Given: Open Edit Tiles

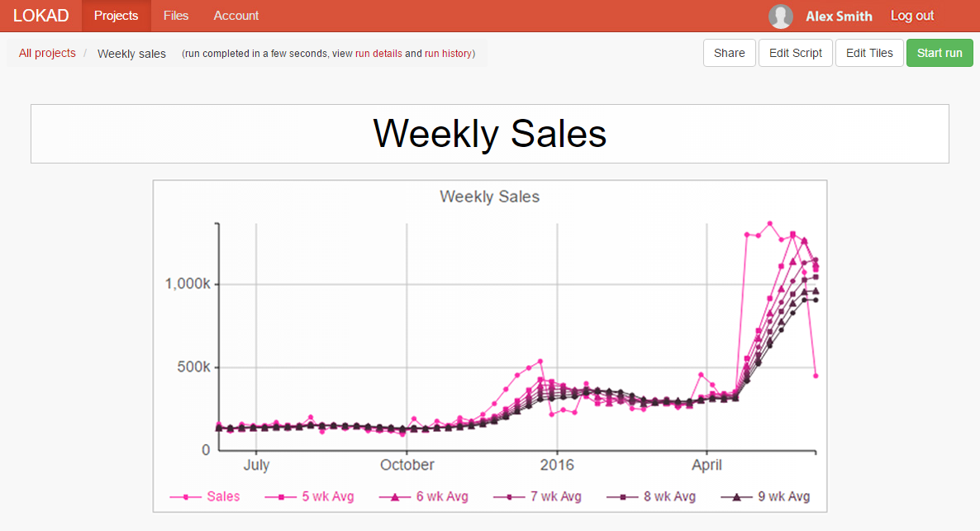Looking at the screenshot, I should click(x=869, y=53).
